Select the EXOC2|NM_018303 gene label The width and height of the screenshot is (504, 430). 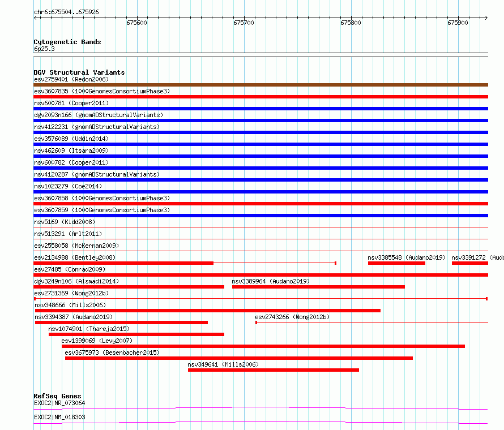click(x=59, y=417)
